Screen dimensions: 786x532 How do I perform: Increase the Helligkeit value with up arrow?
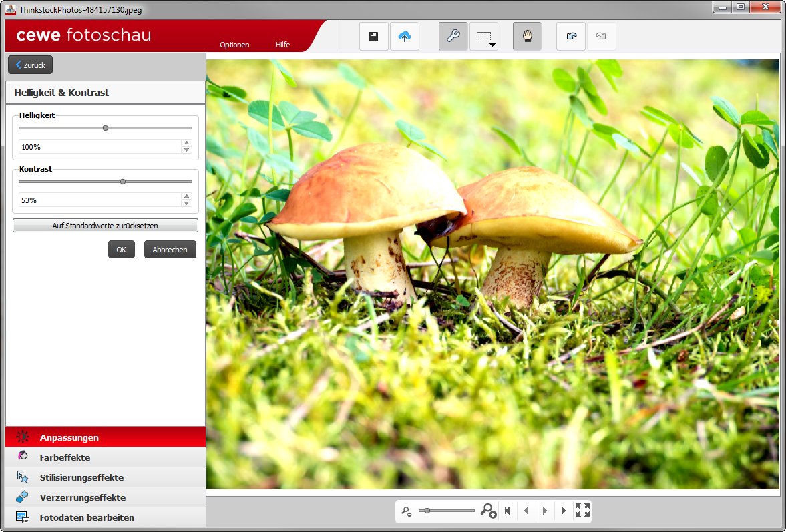[187, 143]
